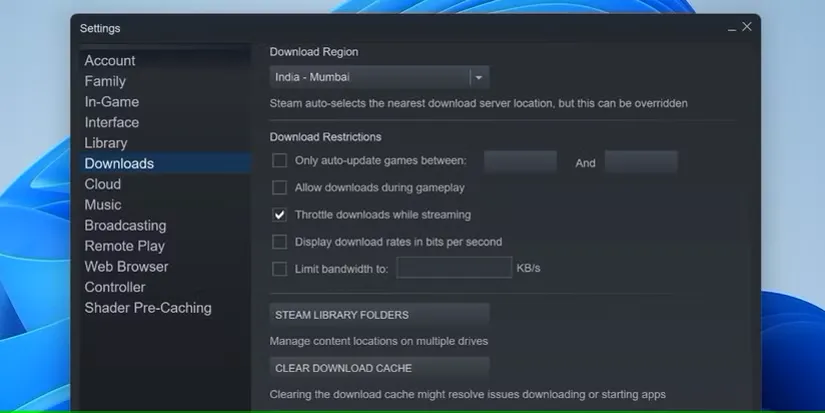The image size is (825, 413).
Task: Close the Settings window
Action: coord(747,26)
